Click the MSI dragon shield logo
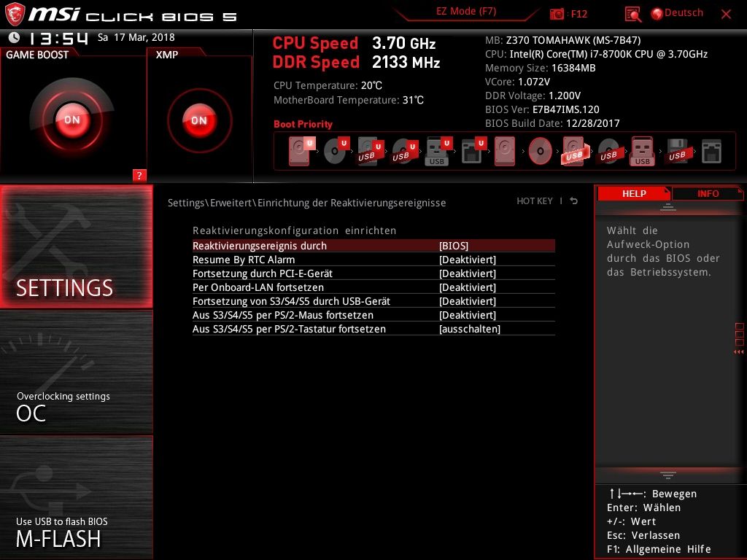Viewport: 747px width, 560px height. (15, 14)
